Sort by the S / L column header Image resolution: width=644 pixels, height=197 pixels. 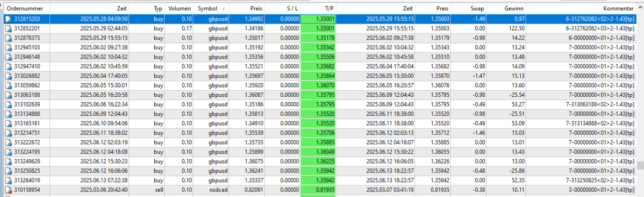coord(283,9)
